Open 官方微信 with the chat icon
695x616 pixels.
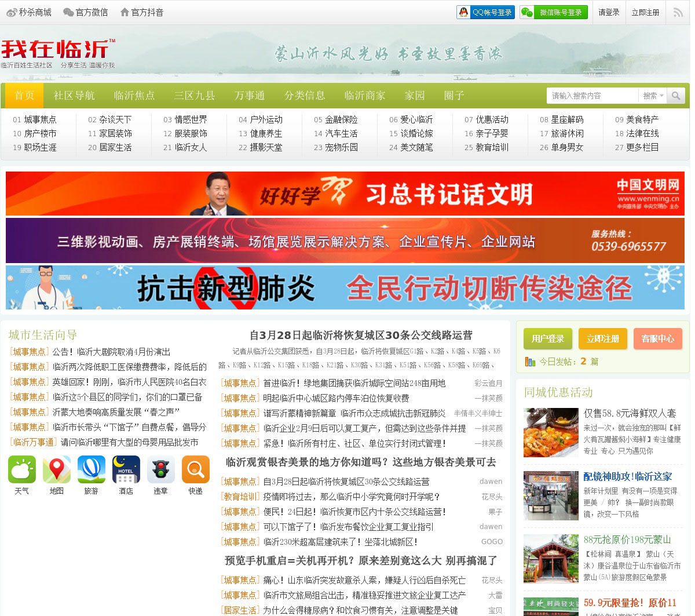pyautogui.click(x=85, y=12)
